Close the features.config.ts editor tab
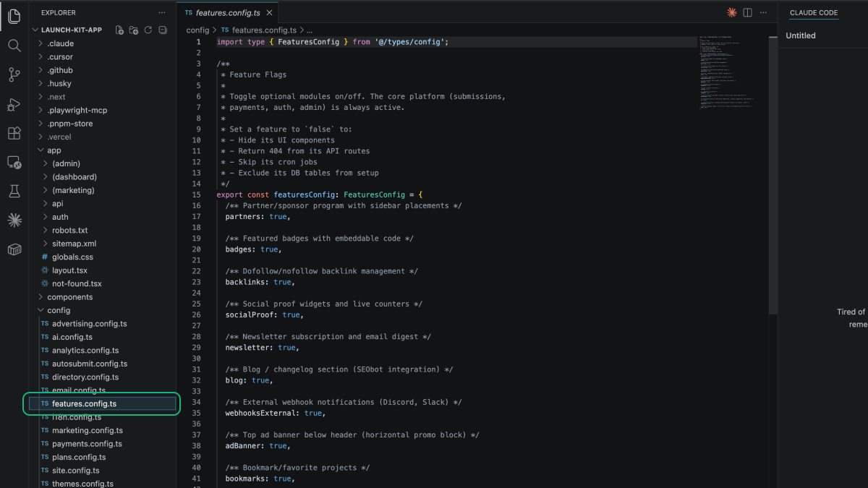Screen dimensions: 868x488 point(269,13)
